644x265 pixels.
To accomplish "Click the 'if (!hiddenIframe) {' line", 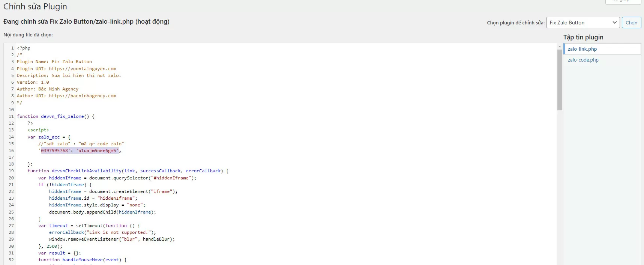I will (x=65, y=185).
